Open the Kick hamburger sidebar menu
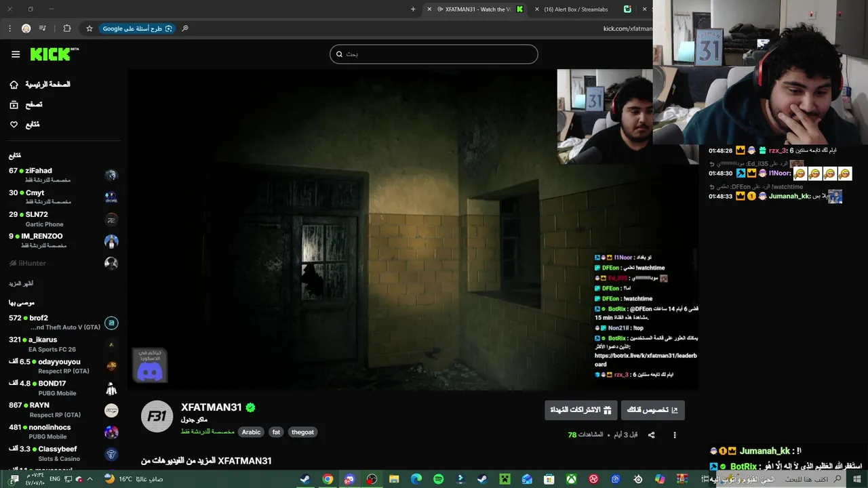The width and height of the screenshot is (868, 488). 16,54
